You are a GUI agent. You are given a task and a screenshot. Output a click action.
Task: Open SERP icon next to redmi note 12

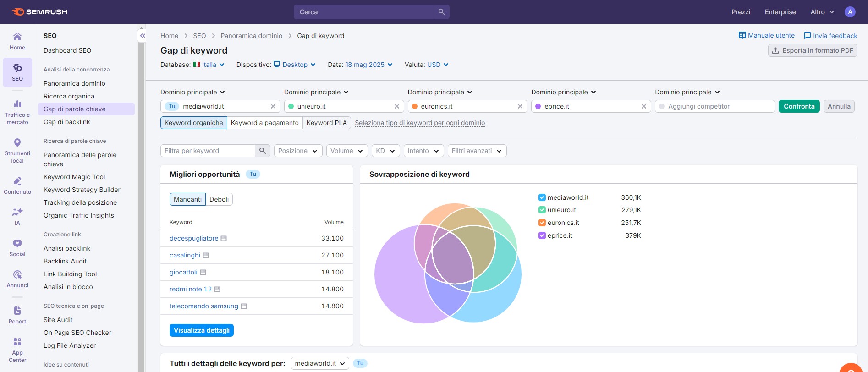(x=217, y=290)
